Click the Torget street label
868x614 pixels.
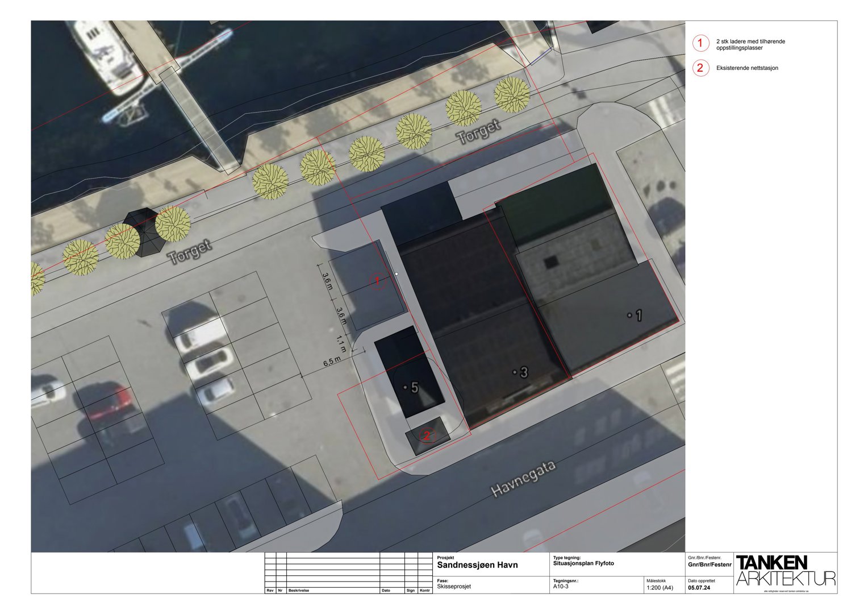tap(189, 250)
